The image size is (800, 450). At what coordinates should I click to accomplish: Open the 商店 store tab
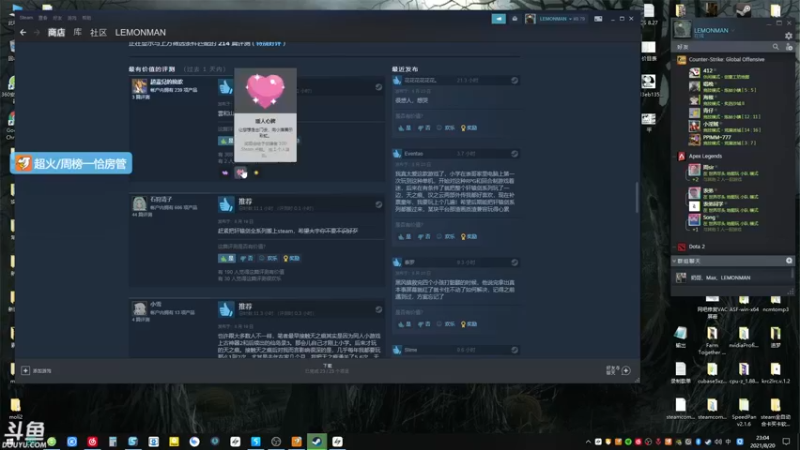[56, 32]
